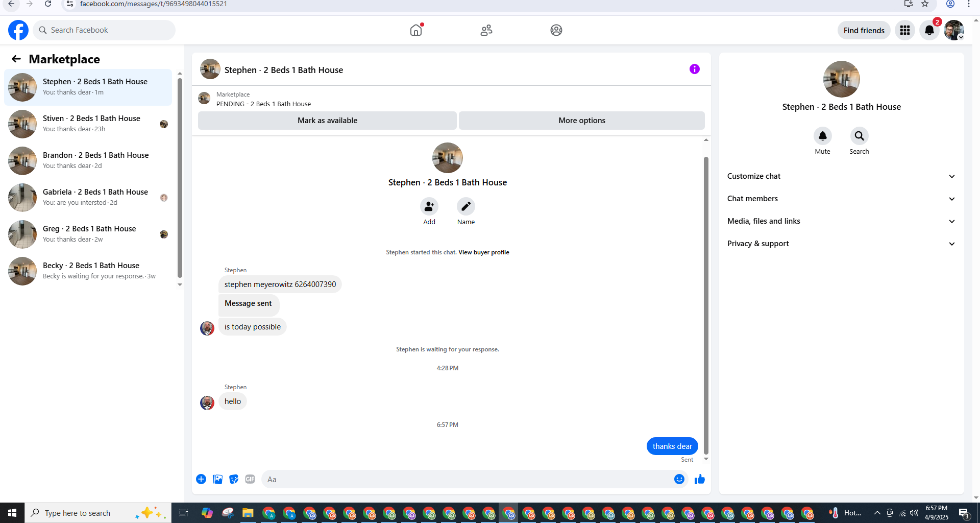The width and height of the screenshot is (980, 523).
Task: Expand the Privacy & support section
Action: pyautogui.click(x=842, y=244)
